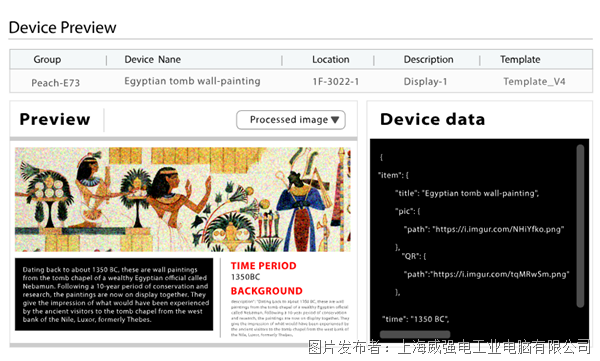Click the tqMRwSm.png QR path line

coord(486,274)
